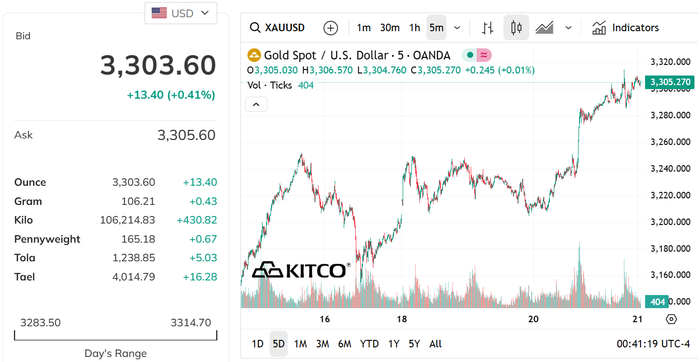Toggle the pink approximate-data indicator
The height and width of the screenshot is (362, 700).
click(484, 55)
